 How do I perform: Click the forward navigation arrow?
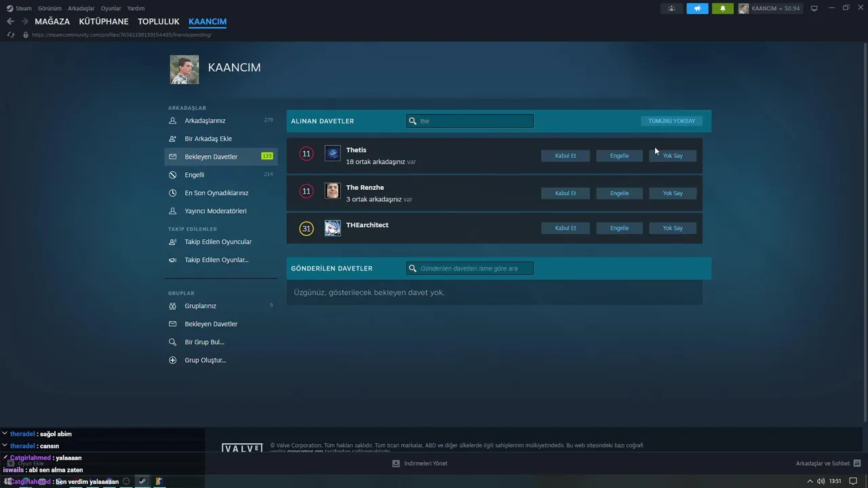[x=24, y=22]
